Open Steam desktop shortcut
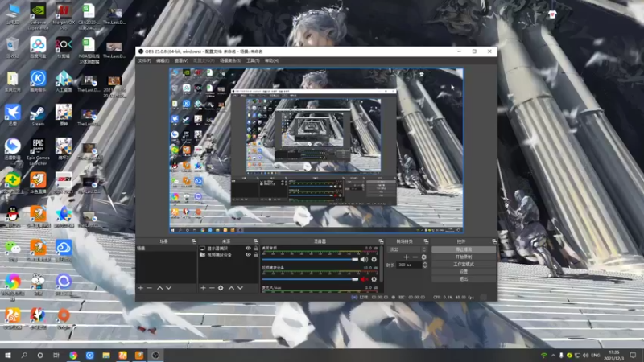The width and height of the screenshot is (644, 362). tap(38, 116)
